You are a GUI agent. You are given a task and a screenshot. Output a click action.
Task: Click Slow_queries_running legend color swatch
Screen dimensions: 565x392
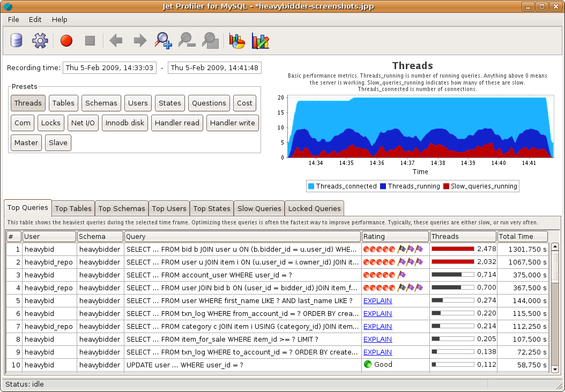[x=446, y=186]
